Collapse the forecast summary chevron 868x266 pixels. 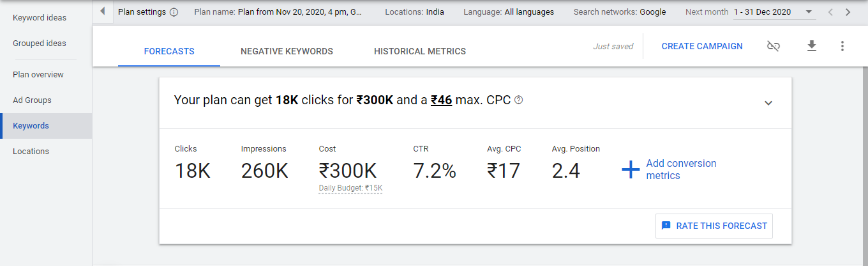tap(768, 103)
